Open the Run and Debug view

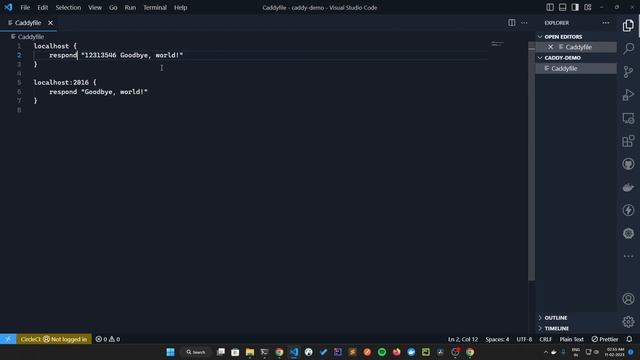click(x=628, y=95)
